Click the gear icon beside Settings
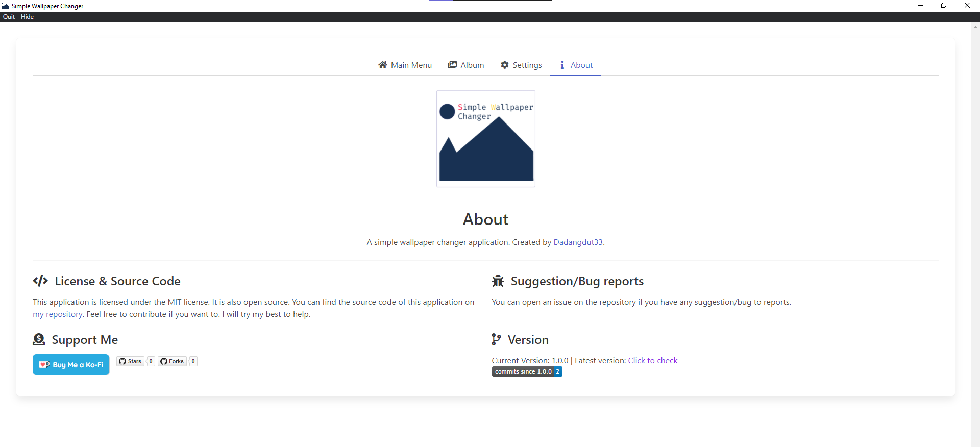The width and height of the screenshot is (980, 447). (x=505, y=65)
